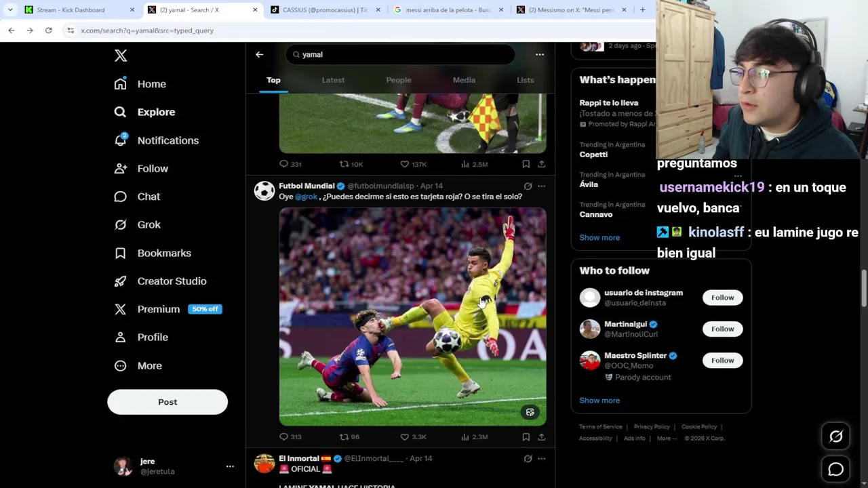Bookmark the Futbol Mundial post
868x488 pixels.
(526, 437)
